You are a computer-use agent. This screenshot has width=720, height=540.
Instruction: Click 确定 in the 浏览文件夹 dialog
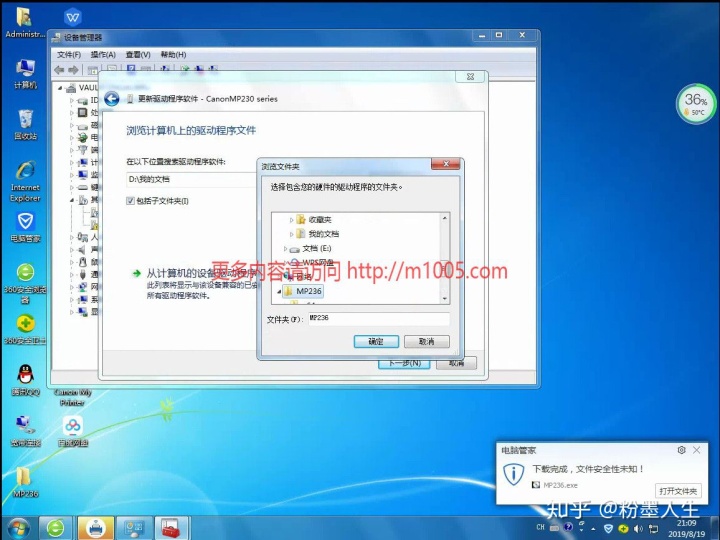(x=376, y=341)
